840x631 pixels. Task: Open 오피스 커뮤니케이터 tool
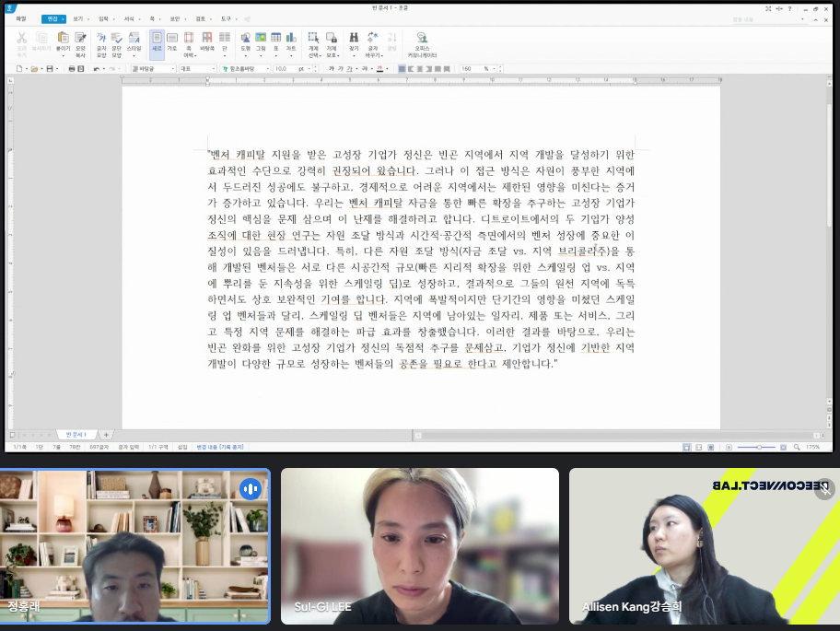coord(422,44)
